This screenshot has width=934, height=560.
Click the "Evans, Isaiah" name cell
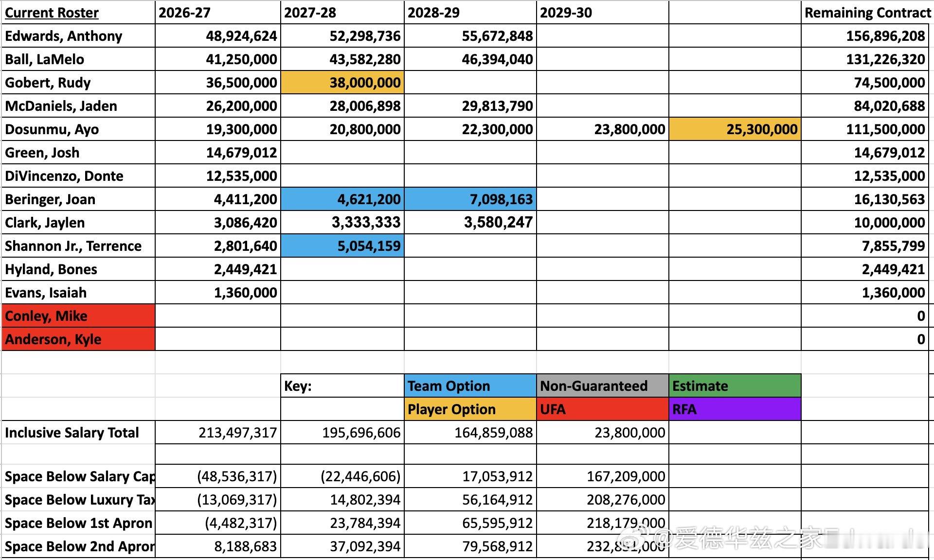point(78,292)
